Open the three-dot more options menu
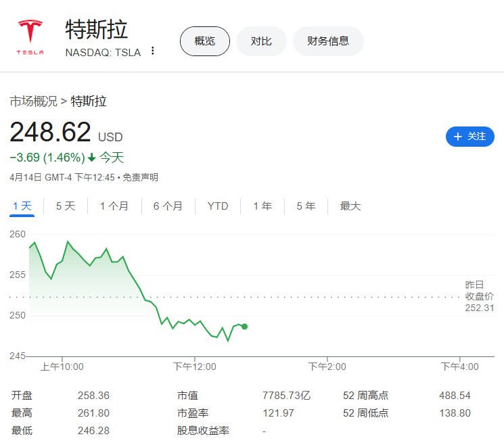 tap(153, 51)
